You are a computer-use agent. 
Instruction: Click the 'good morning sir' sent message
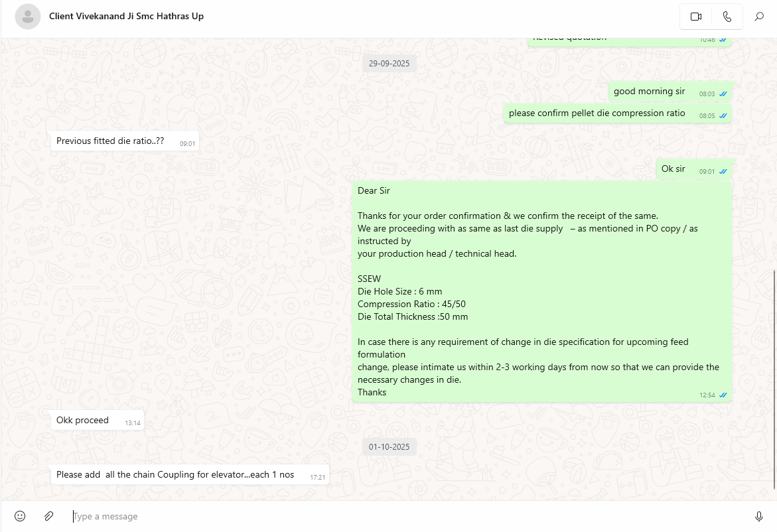pyautogui.click(x=649, y=92)
